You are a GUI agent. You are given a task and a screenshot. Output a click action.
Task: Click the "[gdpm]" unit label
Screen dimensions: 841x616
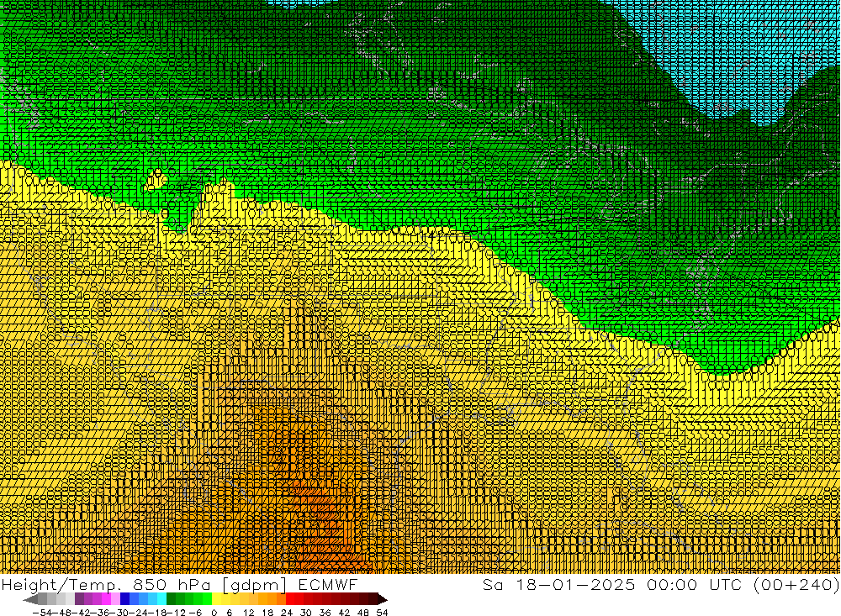[x=254, y=586]
